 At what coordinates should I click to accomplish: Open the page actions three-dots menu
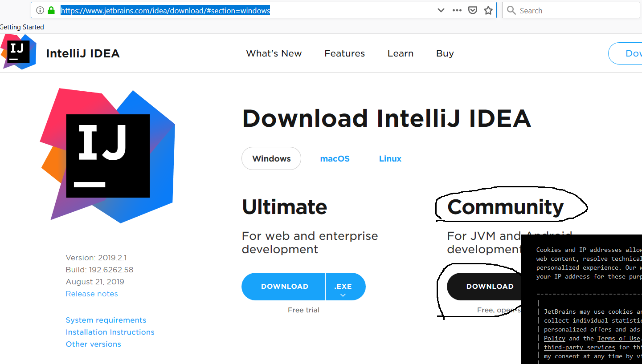[457, 10]
